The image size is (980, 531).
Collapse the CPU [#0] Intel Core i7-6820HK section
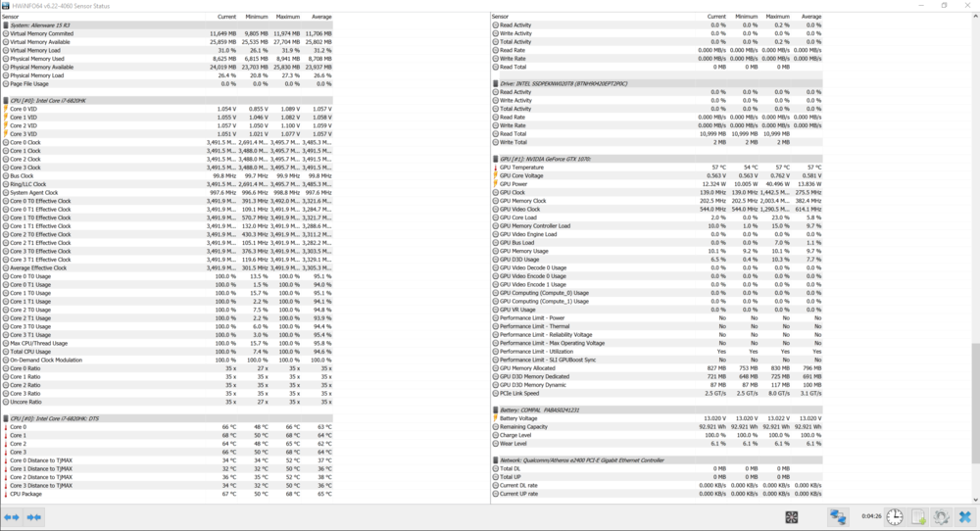[x=5, y=100]
